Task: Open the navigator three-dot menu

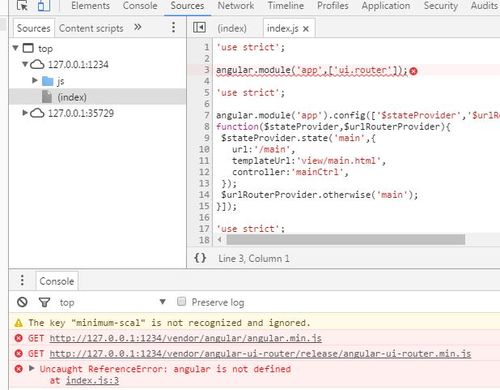Action: pyautogui.click(x=173, y=27)
